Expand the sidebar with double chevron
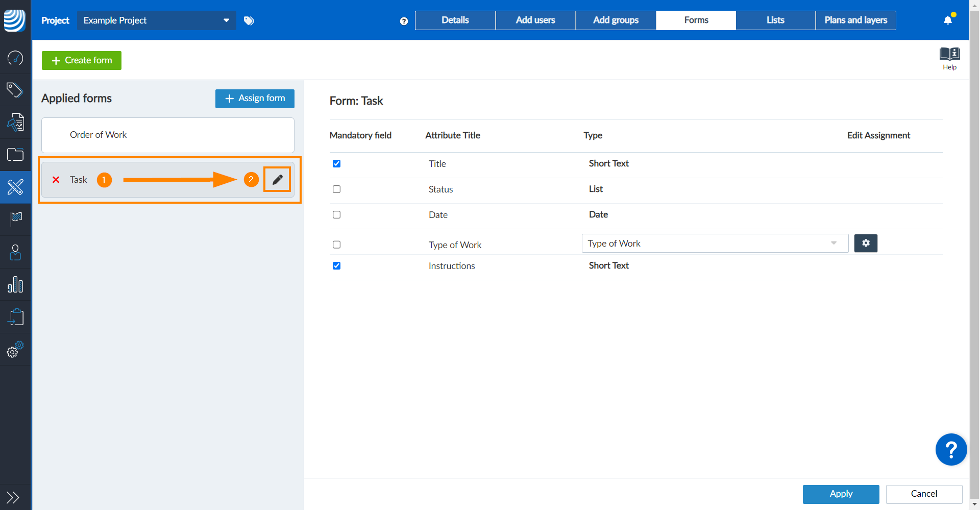 [x=13, y=497]
